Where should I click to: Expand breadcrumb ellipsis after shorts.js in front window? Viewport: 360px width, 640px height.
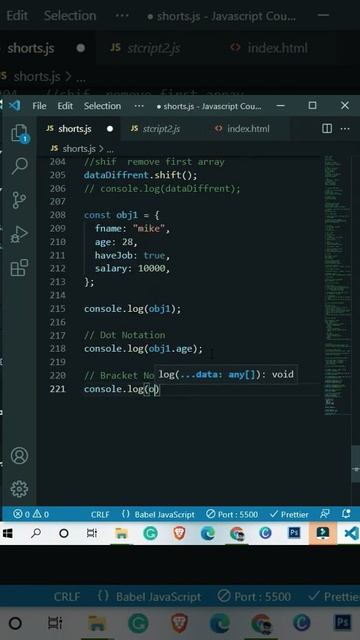pyautogui.click(x=110, y=149)
